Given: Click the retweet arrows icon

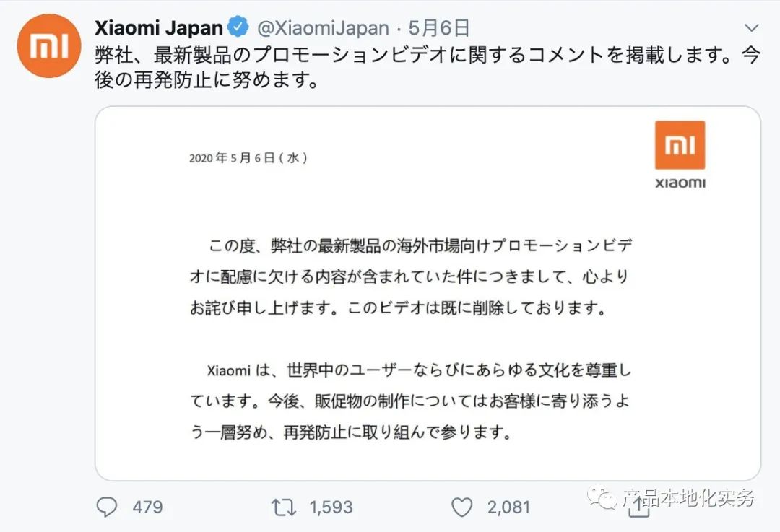Looking at the screenshot, I should coord(284,507).
